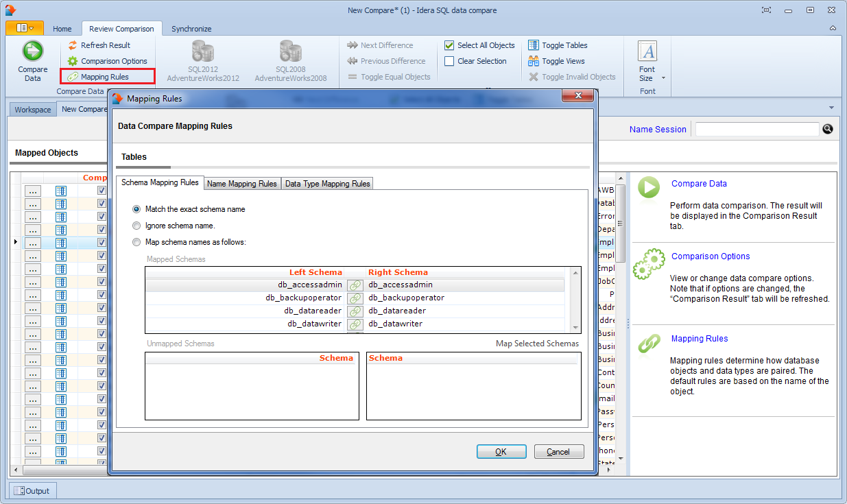The image size is (847, 504).
Task: Click the Map Selected Schemas link
Action: click(537, 344)
